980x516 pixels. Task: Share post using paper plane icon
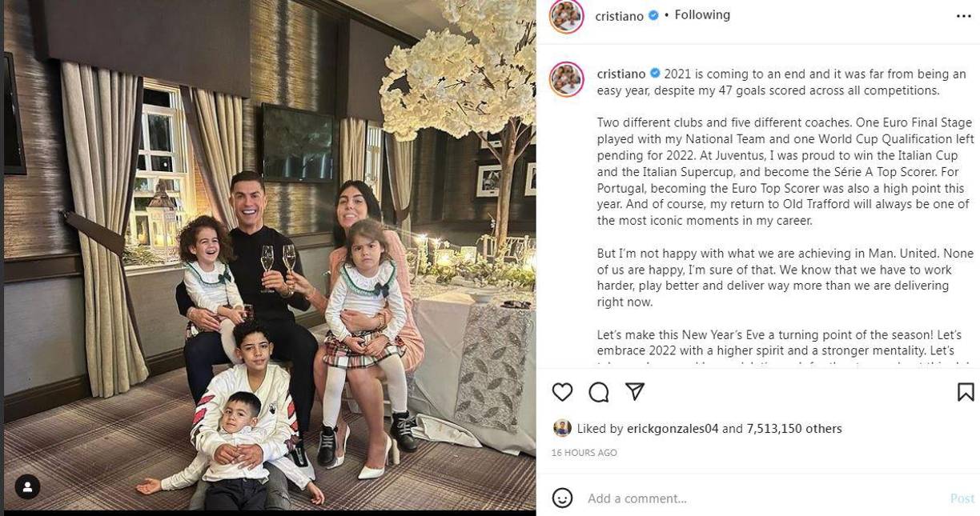tap(635, 391)
